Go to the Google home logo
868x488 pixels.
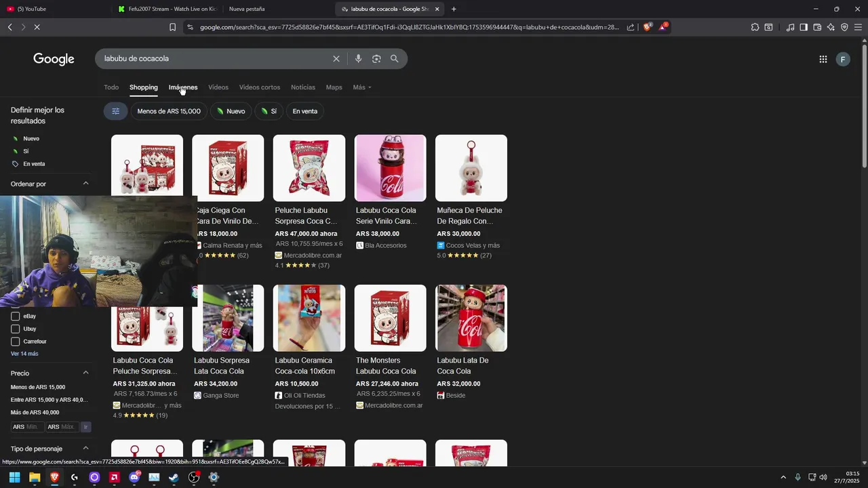click(54, 59)
